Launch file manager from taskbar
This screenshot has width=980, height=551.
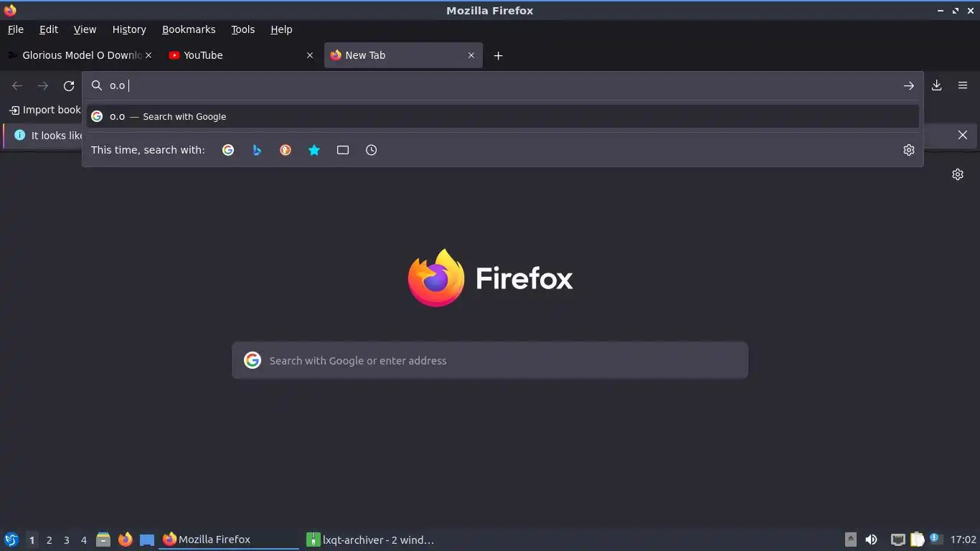[103, 540]
